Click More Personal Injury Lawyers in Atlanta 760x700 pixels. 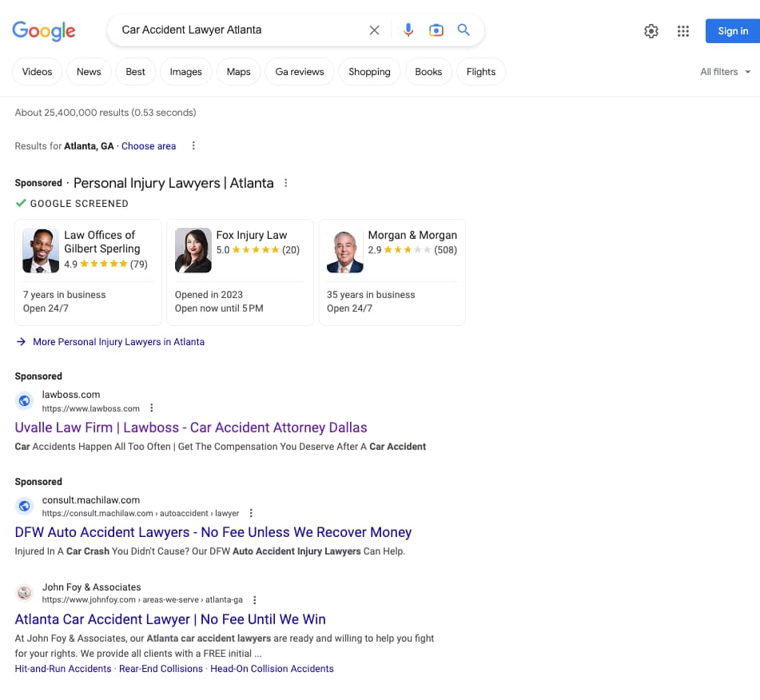coord(119,342)
